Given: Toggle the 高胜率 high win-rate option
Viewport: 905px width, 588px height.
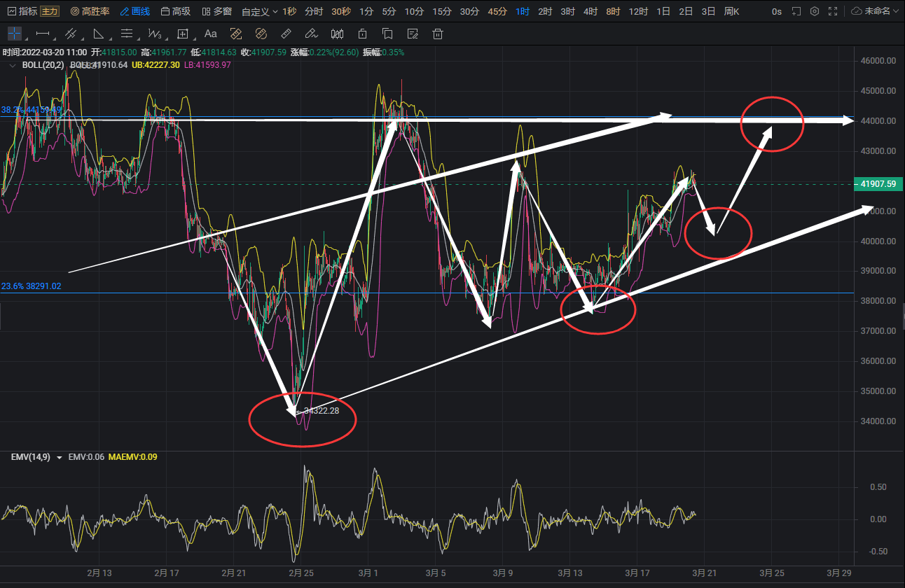Looking at the screenshot, I should click(90, 11).
